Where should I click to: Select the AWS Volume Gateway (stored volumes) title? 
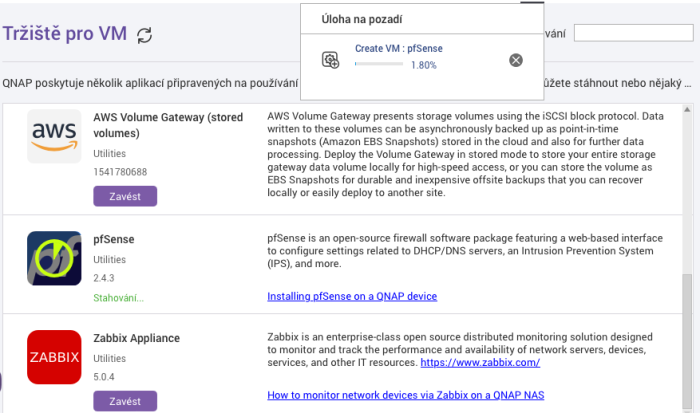pos(168,125)
